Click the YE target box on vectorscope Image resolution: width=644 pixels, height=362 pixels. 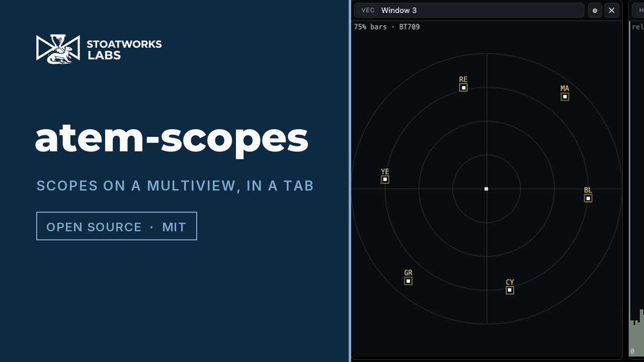coord(385,179)
